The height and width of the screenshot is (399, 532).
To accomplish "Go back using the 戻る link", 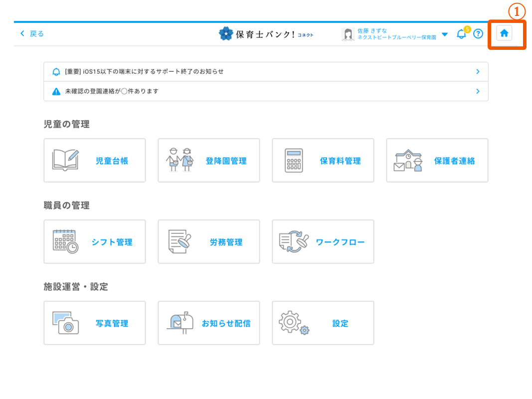I will click(31, 33).
